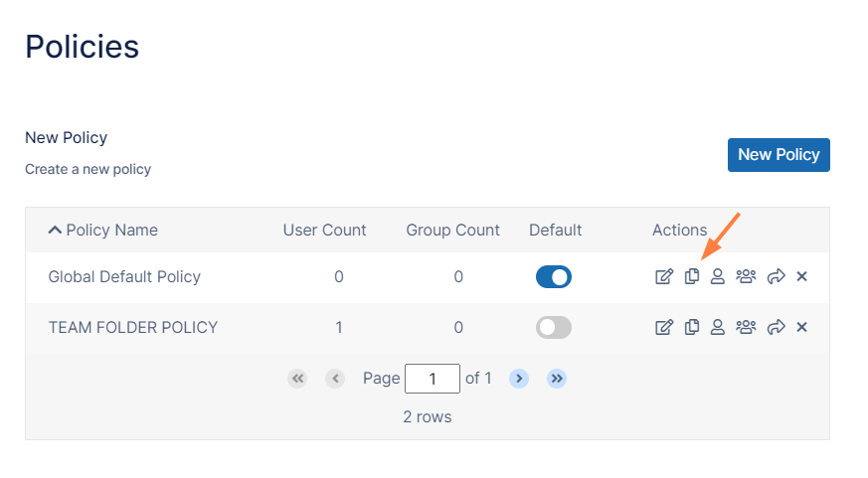Image resolution: width=868 pixels, height=478 pixels.
Task: Edit the TEAM FOLDER POLICY
Action: click(x=664, y=327)
